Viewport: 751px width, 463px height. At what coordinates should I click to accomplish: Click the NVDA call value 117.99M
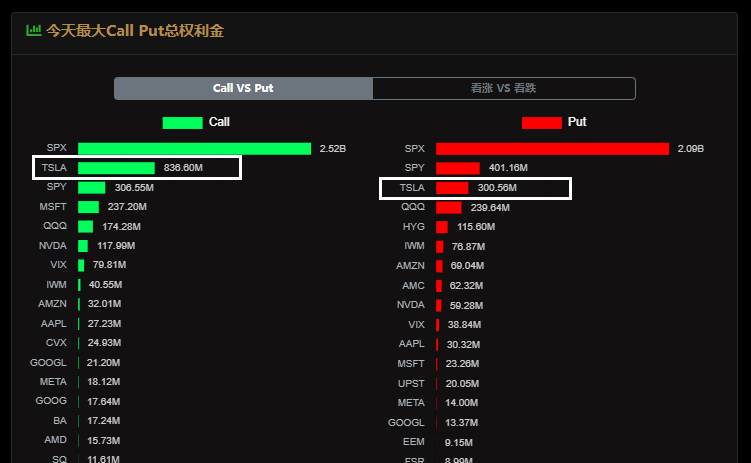(116, 246)
